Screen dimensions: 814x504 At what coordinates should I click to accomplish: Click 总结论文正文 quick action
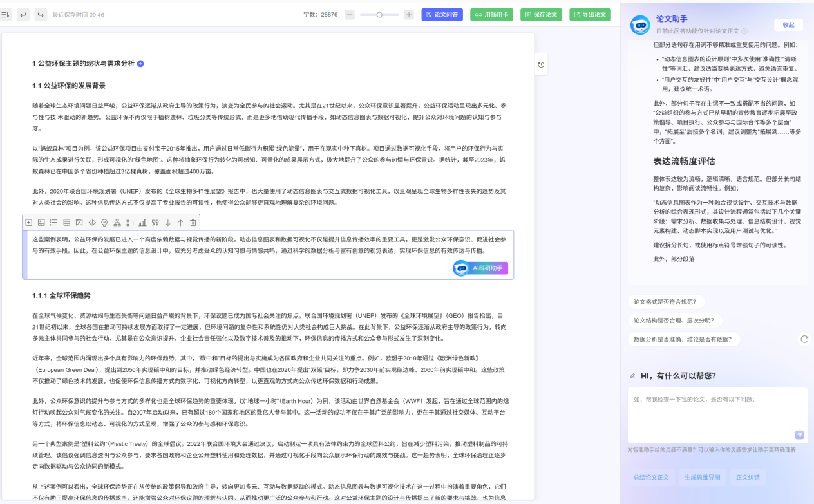tap(650, 478)
